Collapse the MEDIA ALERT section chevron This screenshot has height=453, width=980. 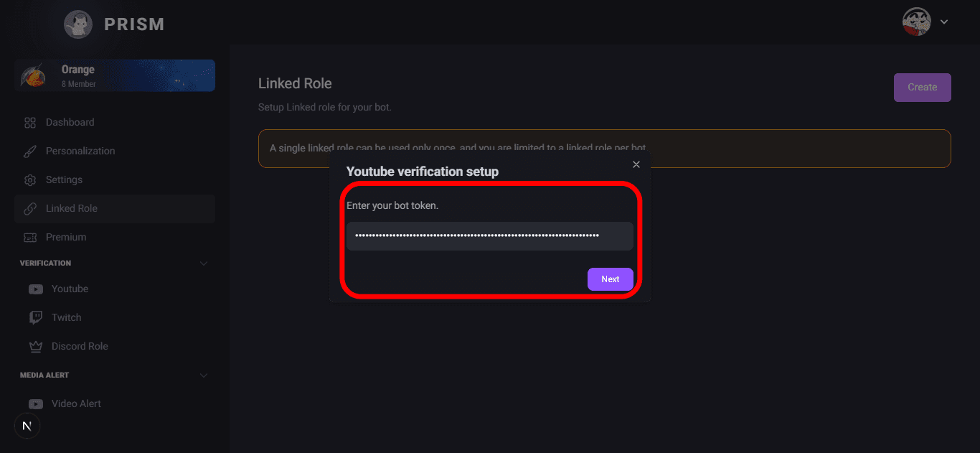point(204,375)
